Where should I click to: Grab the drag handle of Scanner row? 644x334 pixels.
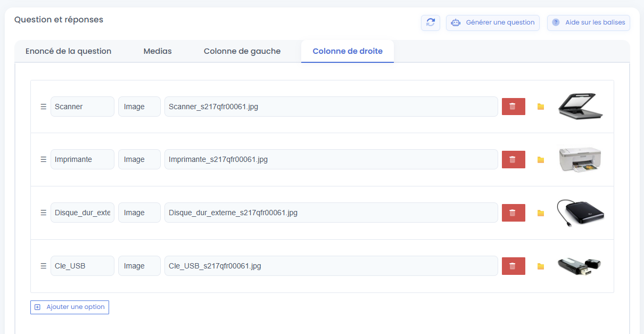(x=44, y=107)
